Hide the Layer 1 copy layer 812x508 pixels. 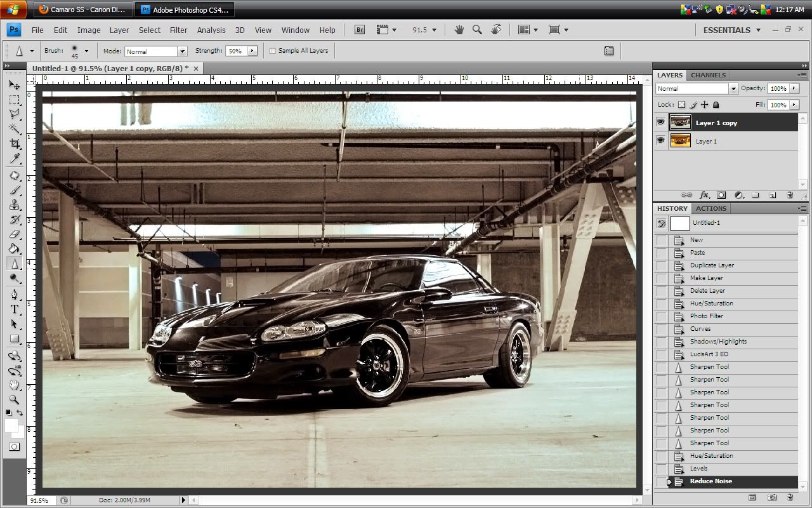click(x=660, y=122)
